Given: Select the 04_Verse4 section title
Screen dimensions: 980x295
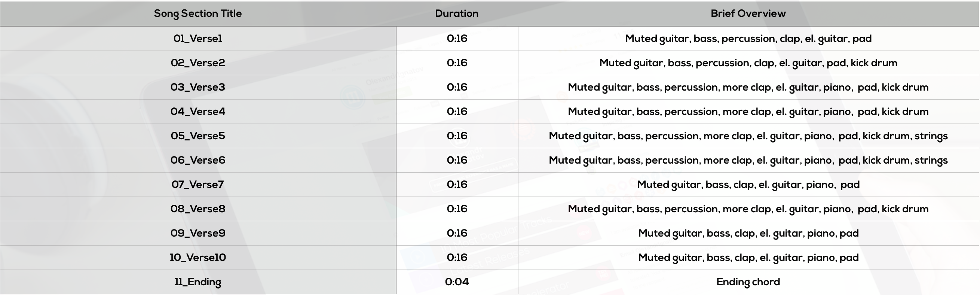Looking at the screenshot, I should (197, 112).
